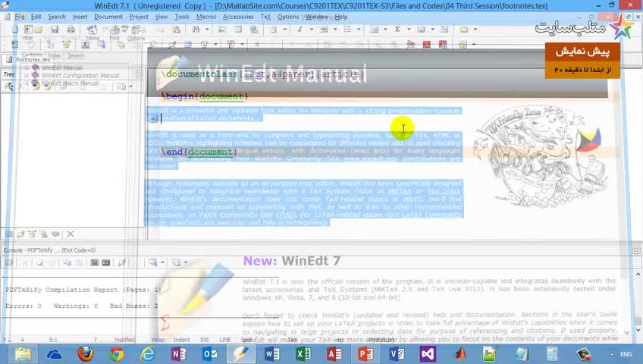Open the File menu
The image size is (643, 364).
click(x=20, y=17)
